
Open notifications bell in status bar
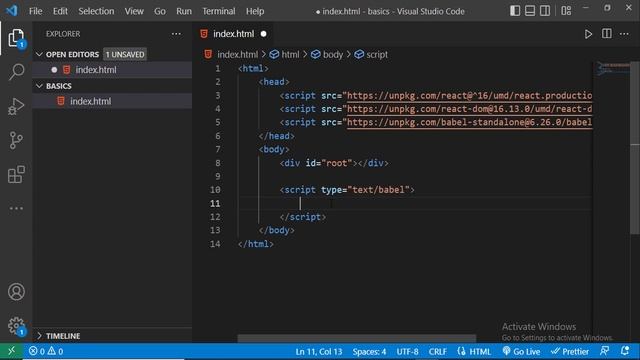click(624, 351)
